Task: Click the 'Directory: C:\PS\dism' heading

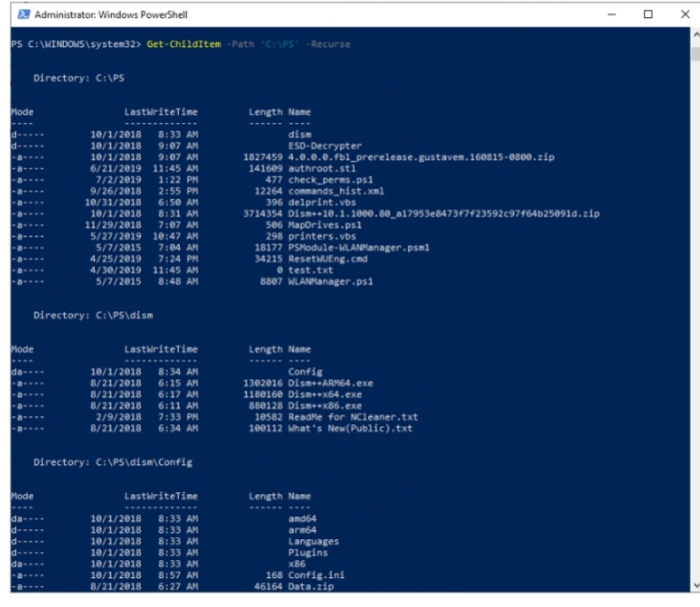Action: (x=93, y=315)
